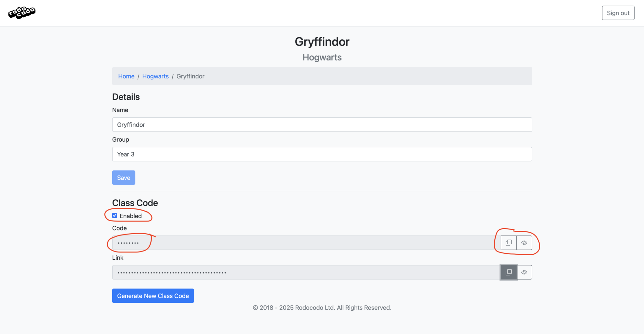Copy the class code using the copy icon
Viewport: 644px width, 334px height.
tap(509, 242)
